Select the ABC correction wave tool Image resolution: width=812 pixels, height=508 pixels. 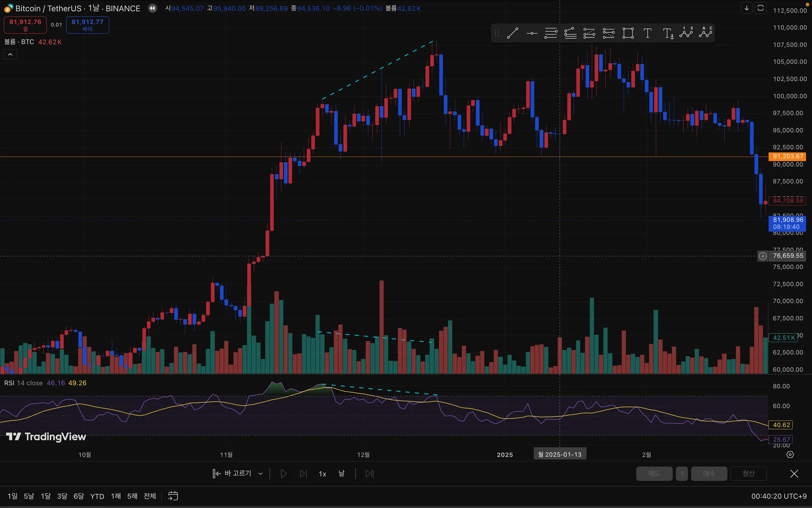[706, 32]
